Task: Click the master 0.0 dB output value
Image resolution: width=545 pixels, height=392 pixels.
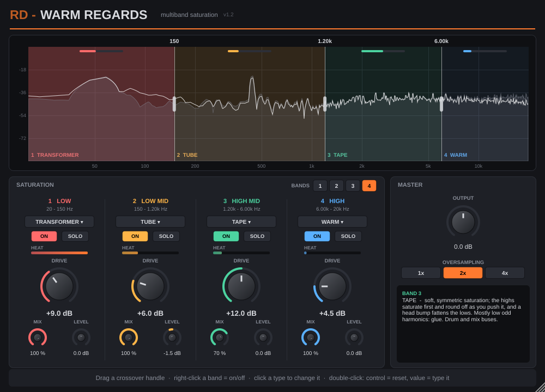Action: point(463,247)
